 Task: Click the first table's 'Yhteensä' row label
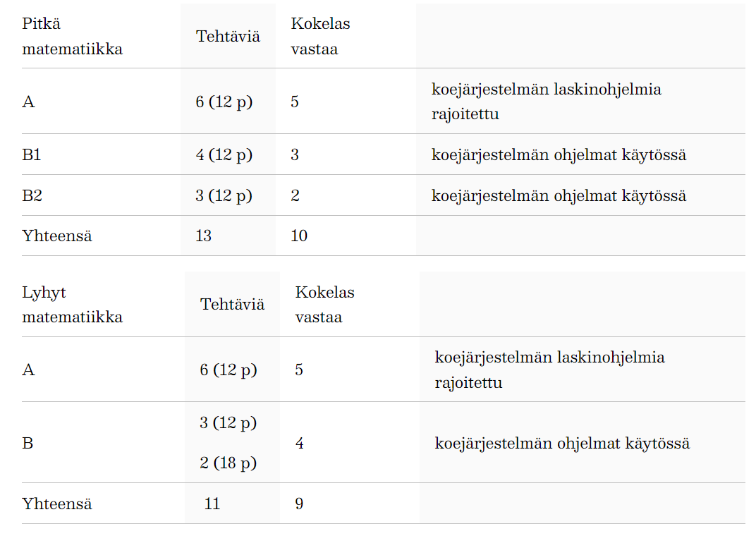[57, 236]
